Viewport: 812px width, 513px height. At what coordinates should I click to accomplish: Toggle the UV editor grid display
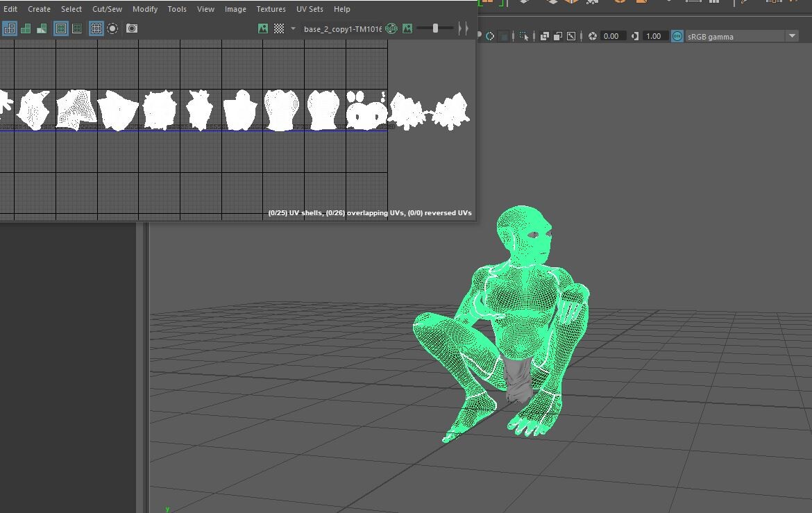[x=96, y=28]
